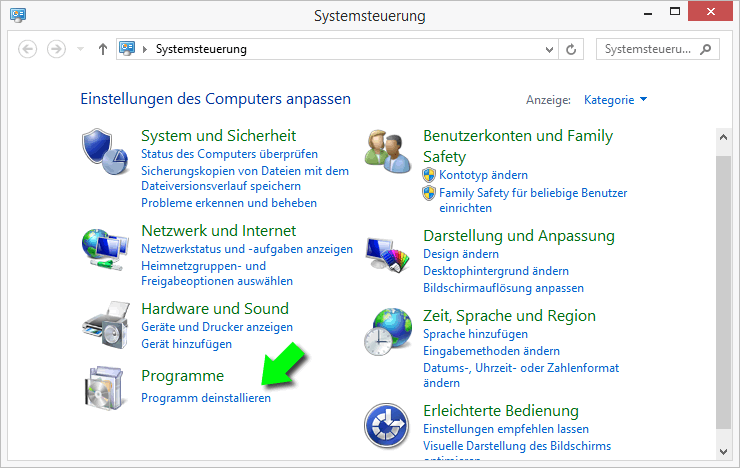Select Desktophintergrund ändern link
Viewport: 740px width, 468px height.
[x=496, y=271]
